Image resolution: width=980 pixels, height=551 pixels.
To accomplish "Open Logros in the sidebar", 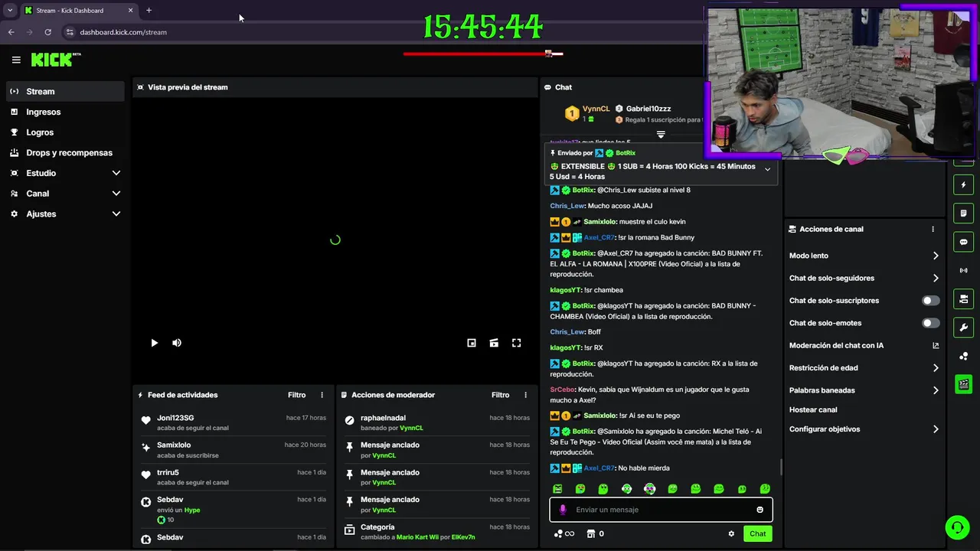I will [64, 132].
